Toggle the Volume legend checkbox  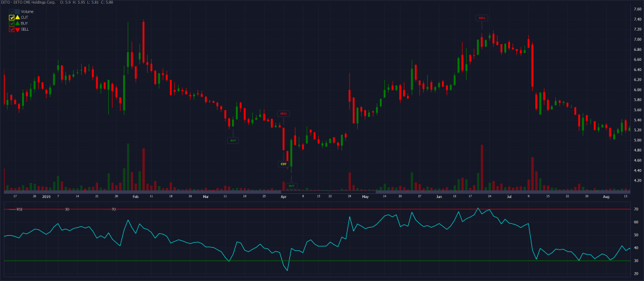click(11, 12)
